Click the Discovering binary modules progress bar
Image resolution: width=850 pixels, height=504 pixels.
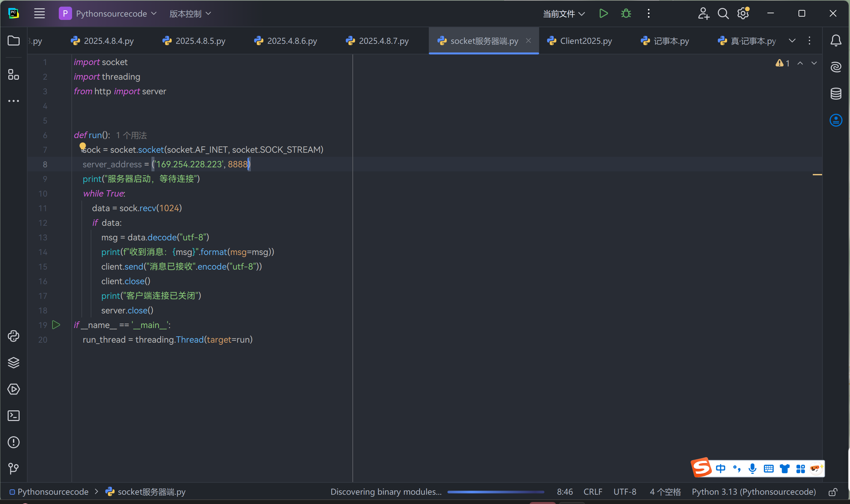click(x=495, y=492)
